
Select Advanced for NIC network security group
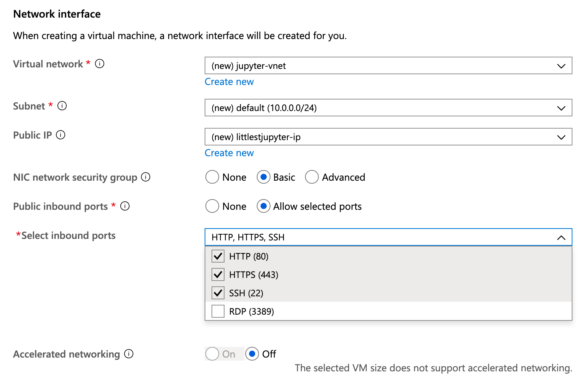coord(312,177)
